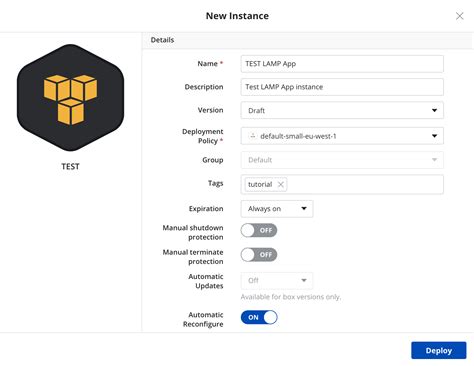This screenshot has height=366, width=474.
Task: Click the Automatic Updates dropdown arrow
Action: pos(304,280)
